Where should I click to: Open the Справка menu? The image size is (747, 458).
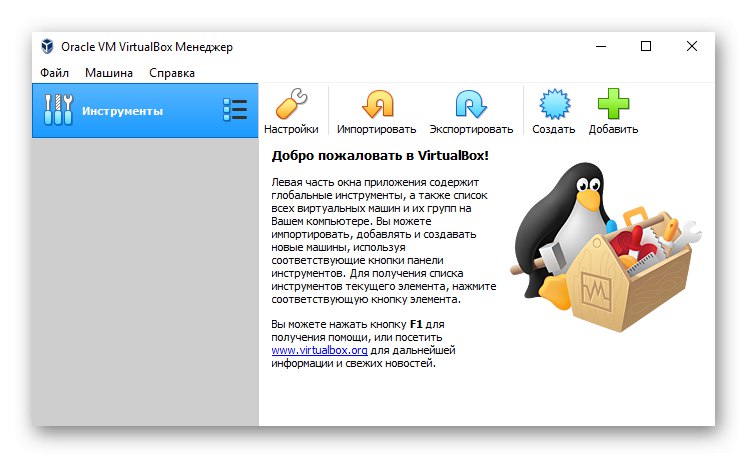[x=172, y=73]
